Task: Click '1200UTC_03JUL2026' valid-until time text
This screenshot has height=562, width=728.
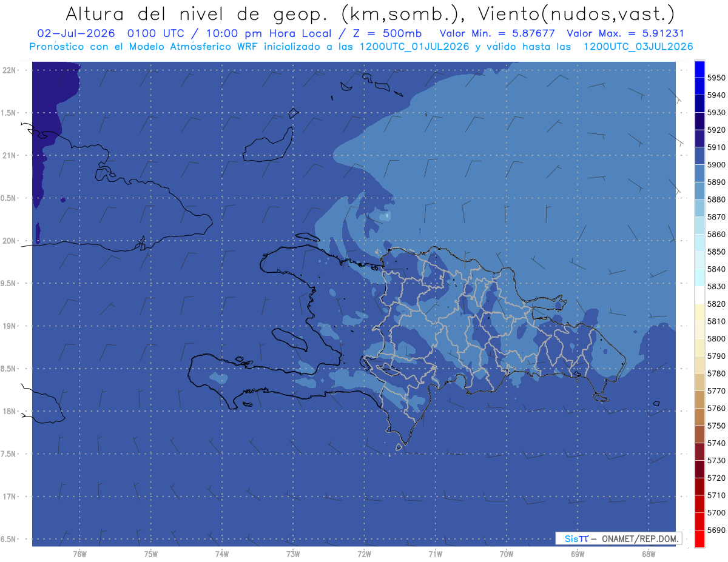Action: pyautogui.click(x=638, y=47)
